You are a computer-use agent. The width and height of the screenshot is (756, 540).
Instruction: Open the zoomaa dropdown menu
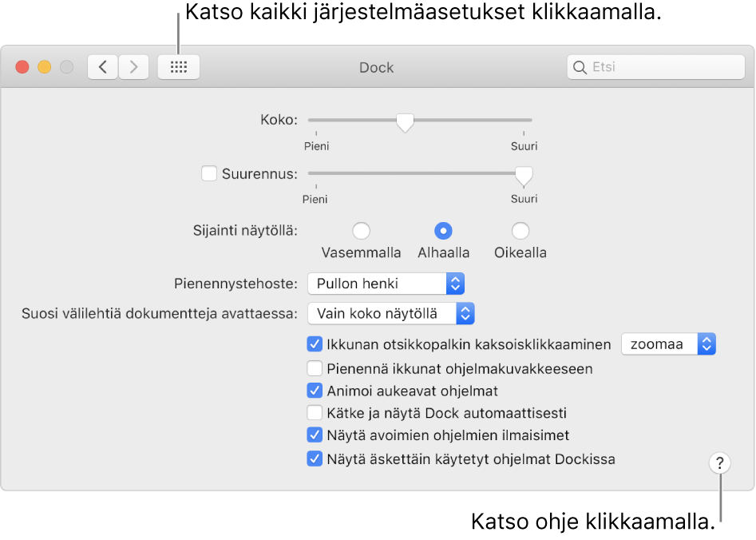click(x=668, y=344)
